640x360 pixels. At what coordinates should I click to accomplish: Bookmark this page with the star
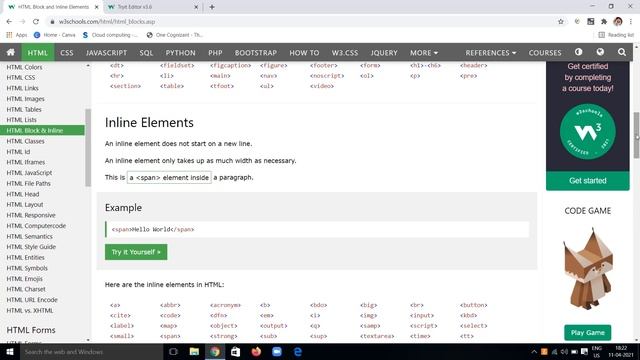click(x=561, y=22)
